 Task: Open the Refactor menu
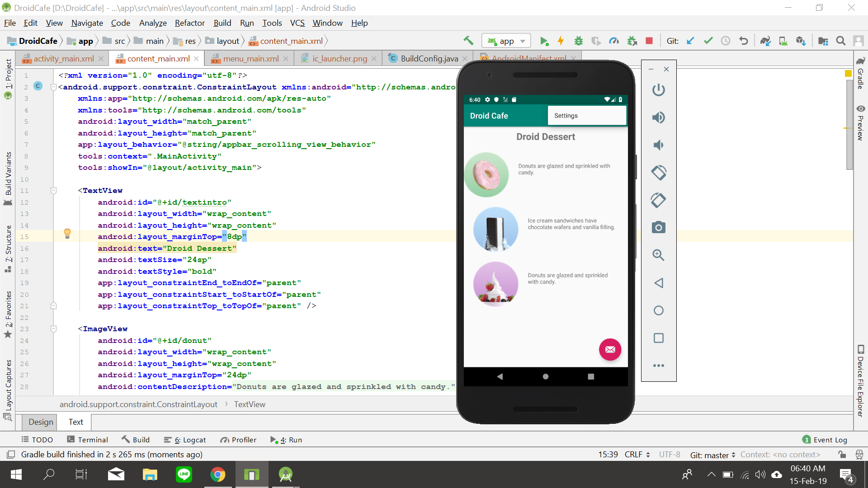coord(190,23)
